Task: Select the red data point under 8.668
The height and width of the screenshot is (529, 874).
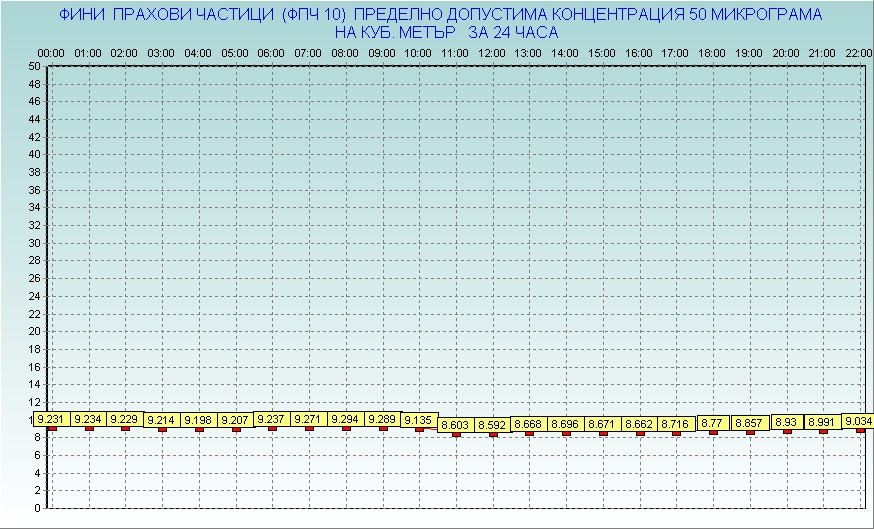Action: (x=529, y=434)
